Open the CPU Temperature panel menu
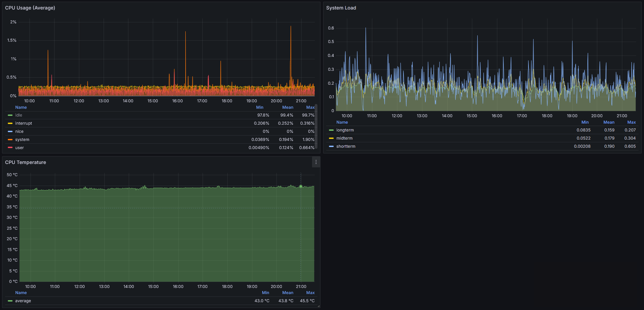The width and height of the screenshot is (644, 310). (316, 162)
